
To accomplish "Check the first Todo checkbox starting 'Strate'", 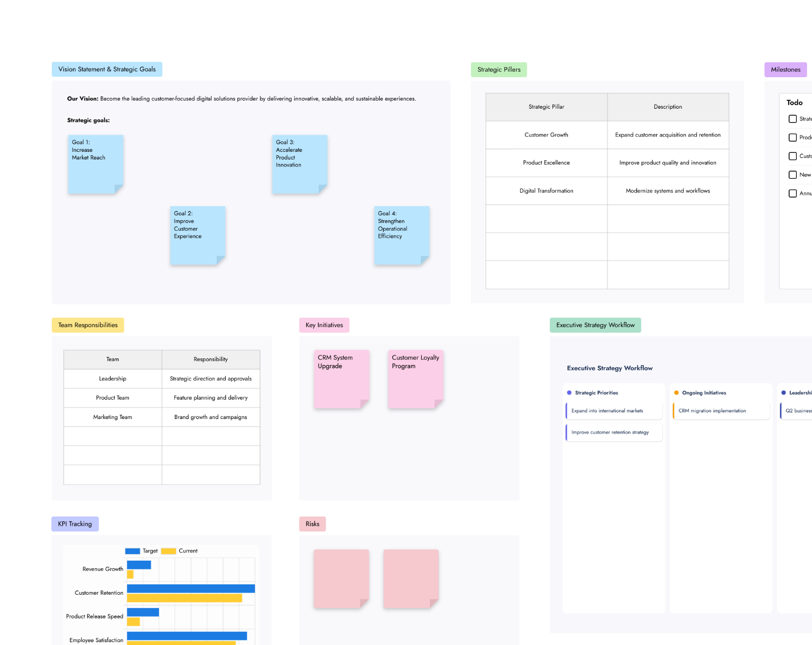I will coord(792,119).
